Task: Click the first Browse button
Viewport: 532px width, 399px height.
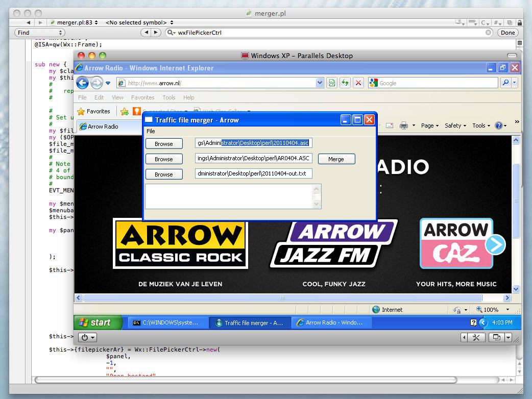Action: click(164, 144)
